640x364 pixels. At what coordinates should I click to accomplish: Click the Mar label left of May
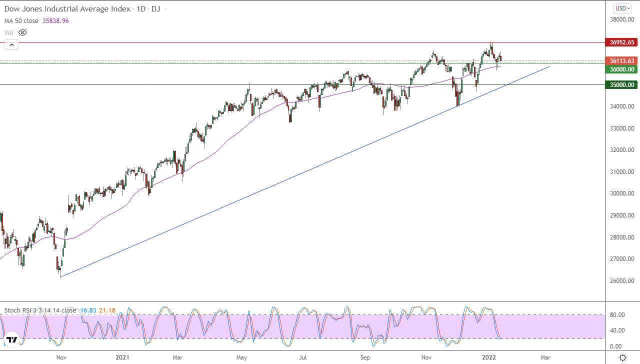[177, 357]
